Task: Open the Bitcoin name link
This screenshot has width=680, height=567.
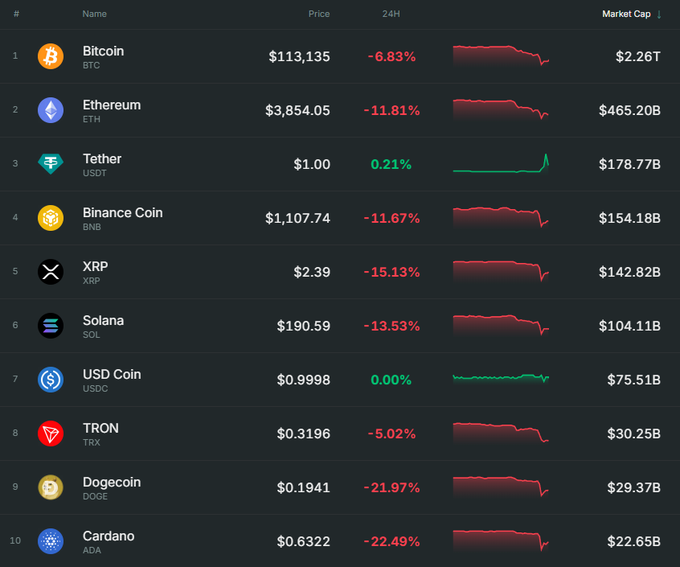Action: point(103,51)
